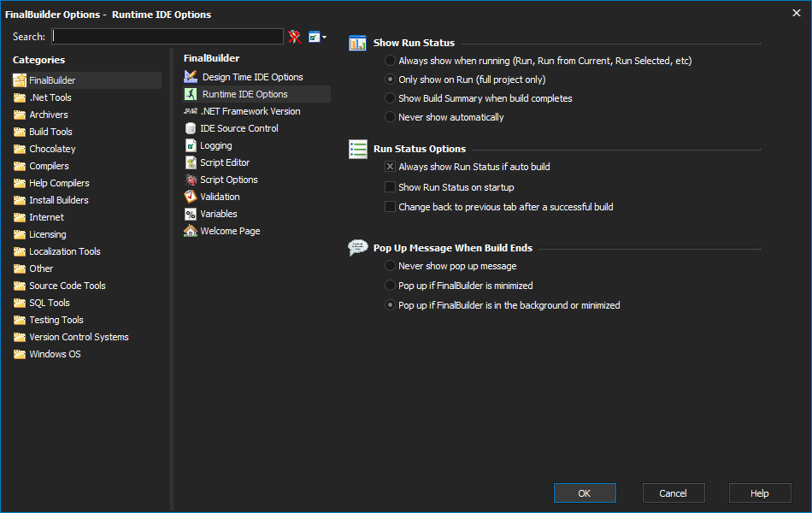
Task: Click the Script Options bug icon
Action: (191, 180)
